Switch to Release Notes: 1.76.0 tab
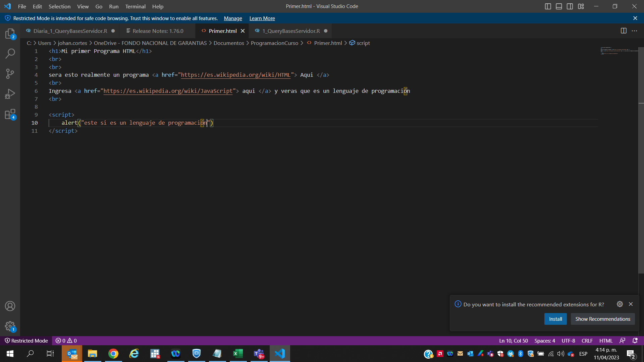Image resolution: width=644 pixels, height=362 pixels. [158, 31]
